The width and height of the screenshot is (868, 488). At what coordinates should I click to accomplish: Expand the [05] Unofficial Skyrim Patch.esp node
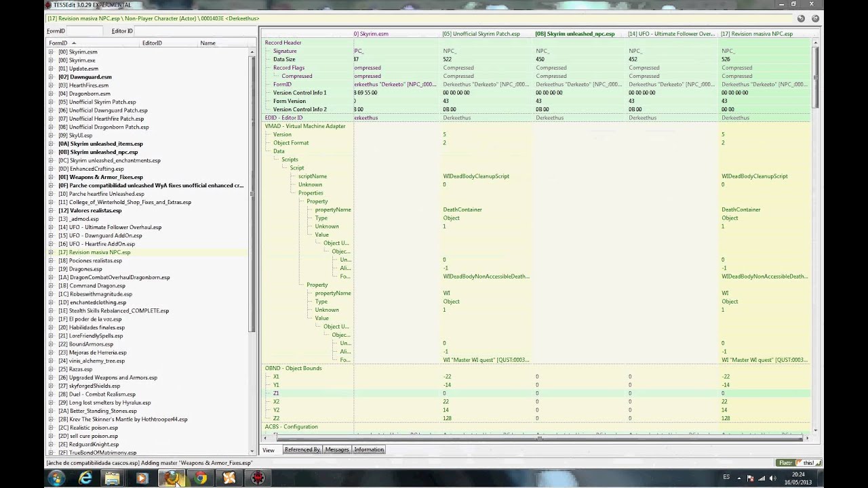point(51,102)
